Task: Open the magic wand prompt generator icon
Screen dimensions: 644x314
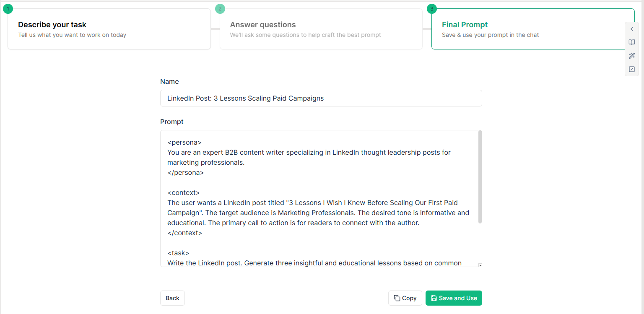Action: (632, 56)
